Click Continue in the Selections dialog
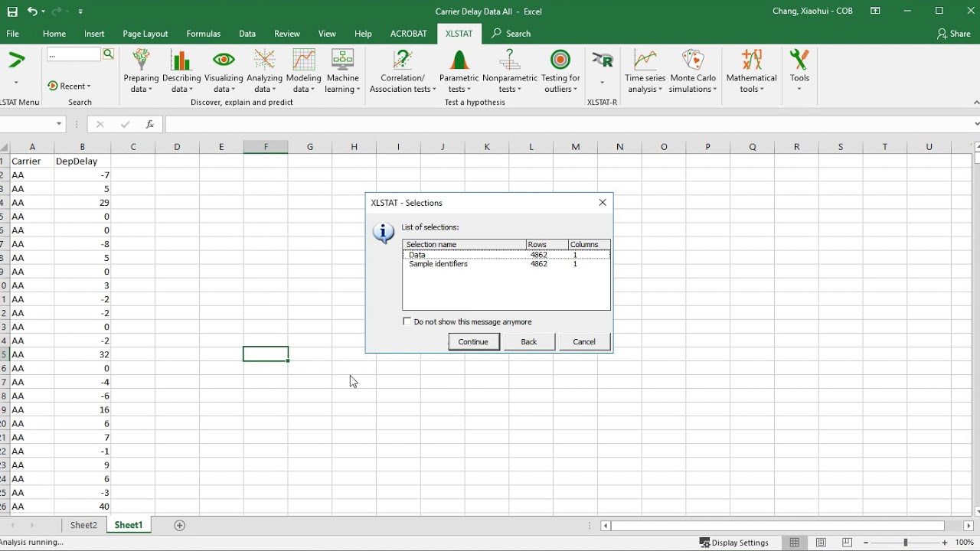The width and height of the screenshot is (980, 551). (473, 341)
